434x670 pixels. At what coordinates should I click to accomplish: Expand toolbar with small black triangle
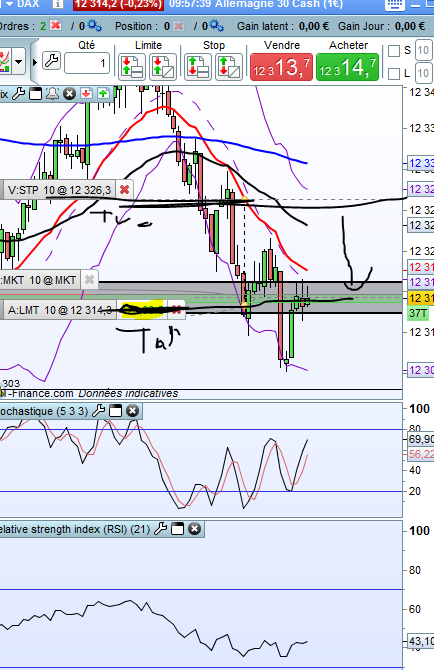click(35, 62)
